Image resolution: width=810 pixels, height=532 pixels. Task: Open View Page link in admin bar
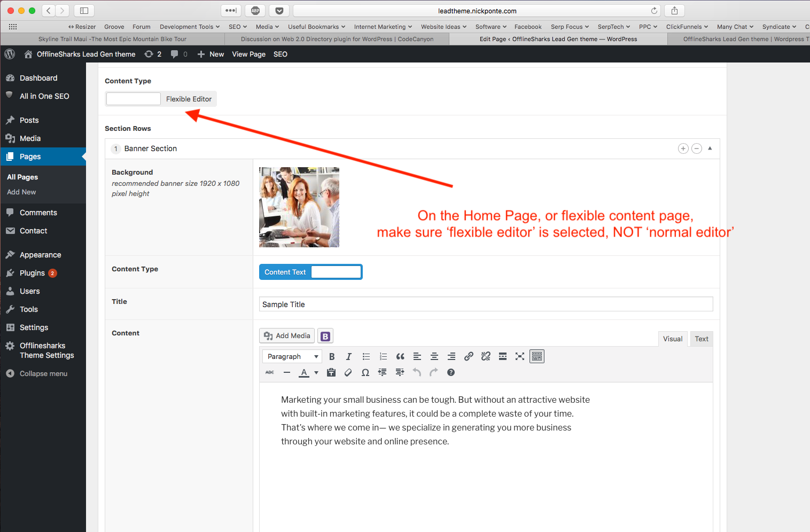coord(249,54)
